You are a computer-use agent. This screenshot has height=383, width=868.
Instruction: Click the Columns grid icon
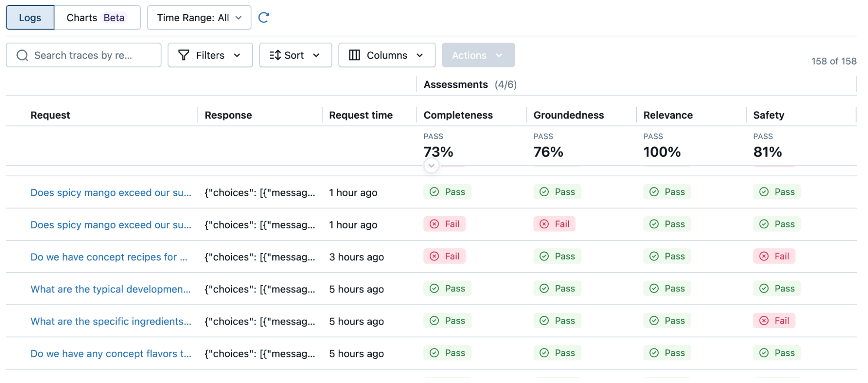tap(354, 55)
